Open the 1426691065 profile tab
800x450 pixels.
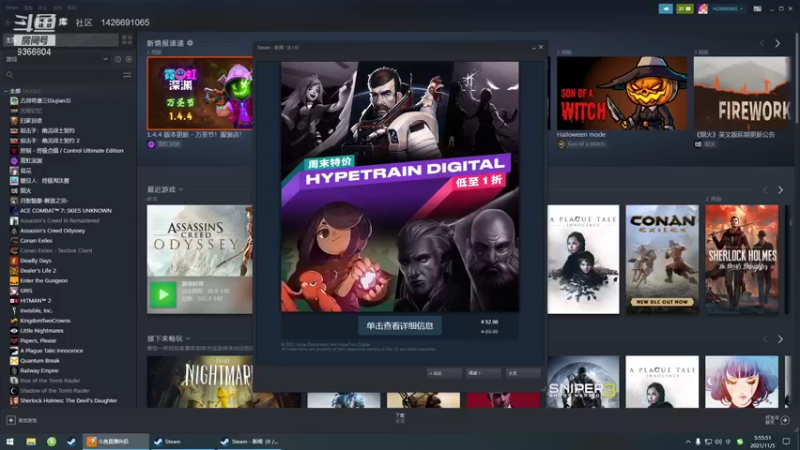click(x=125, y=22)
